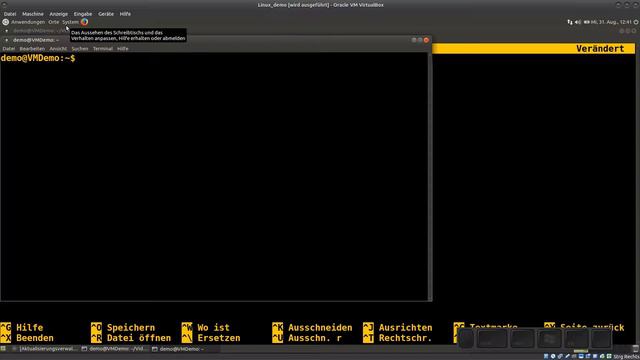
Task: Click nano's Hilfe shortcut label
Action: click(x=29, y=327)
